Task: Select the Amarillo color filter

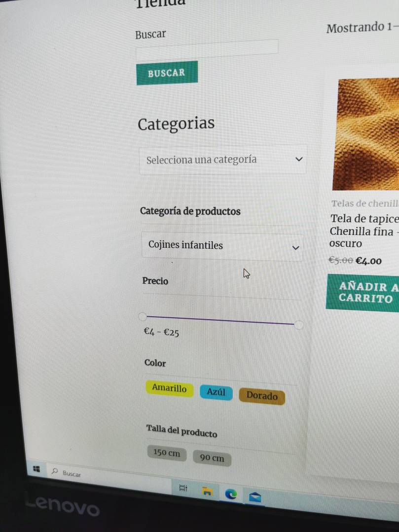Action: [x=170, y=388]
